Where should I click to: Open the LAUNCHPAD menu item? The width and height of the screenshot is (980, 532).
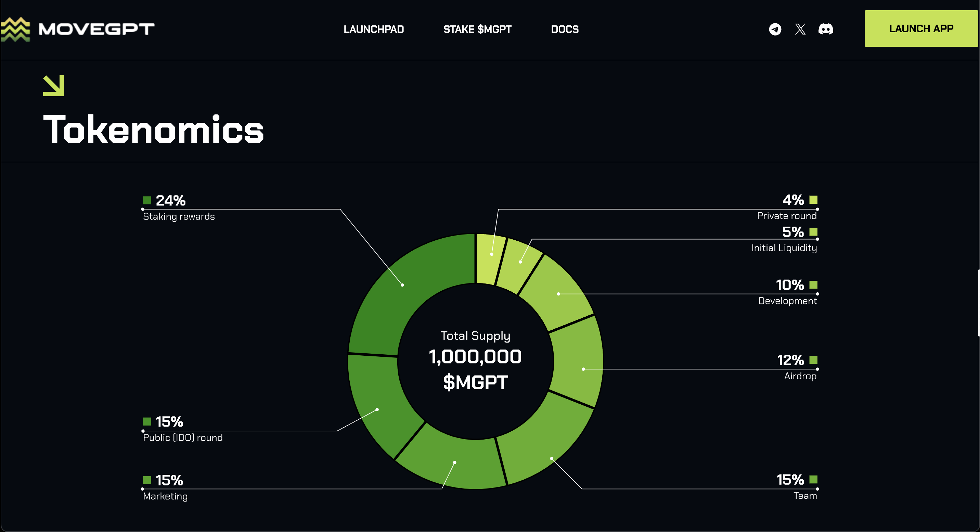coord(373,29)
